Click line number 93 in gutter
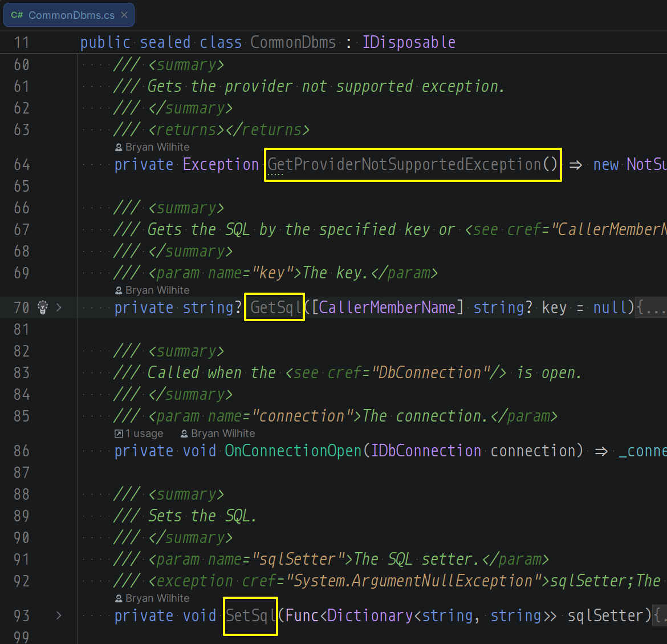 22,615
